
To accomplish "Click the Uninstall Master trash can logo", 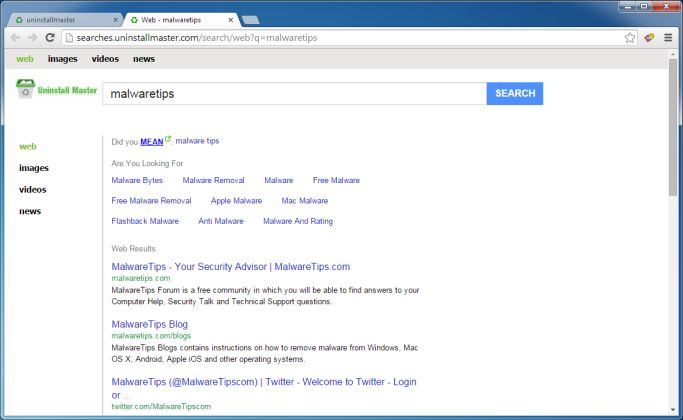I will 25,88.
